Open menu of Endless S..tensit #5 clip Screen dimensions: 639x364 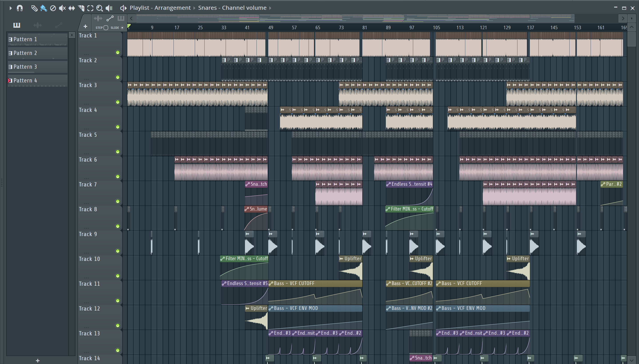(x=224, y=284)
